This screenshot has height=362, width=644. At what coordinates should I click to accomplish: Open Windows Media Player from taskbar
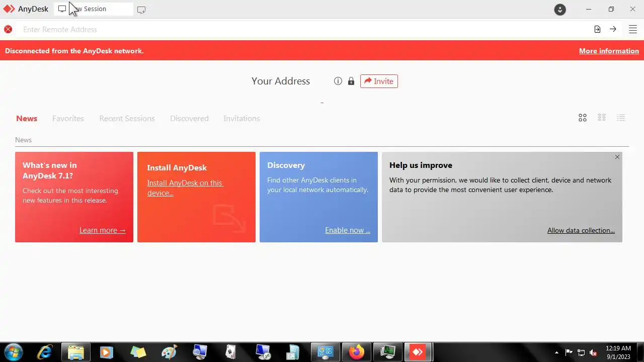click(106, 352)
